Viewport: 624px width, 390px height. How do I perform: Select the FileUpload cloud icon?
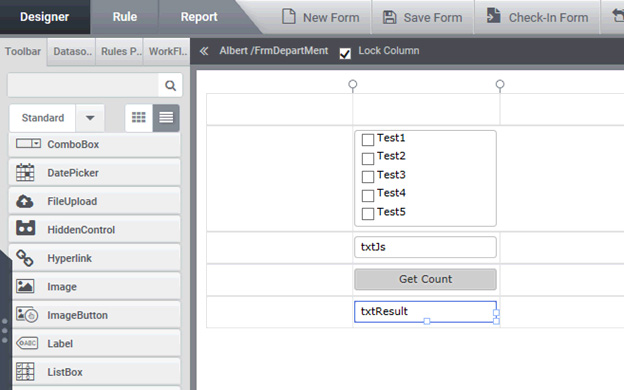(25, 201)
